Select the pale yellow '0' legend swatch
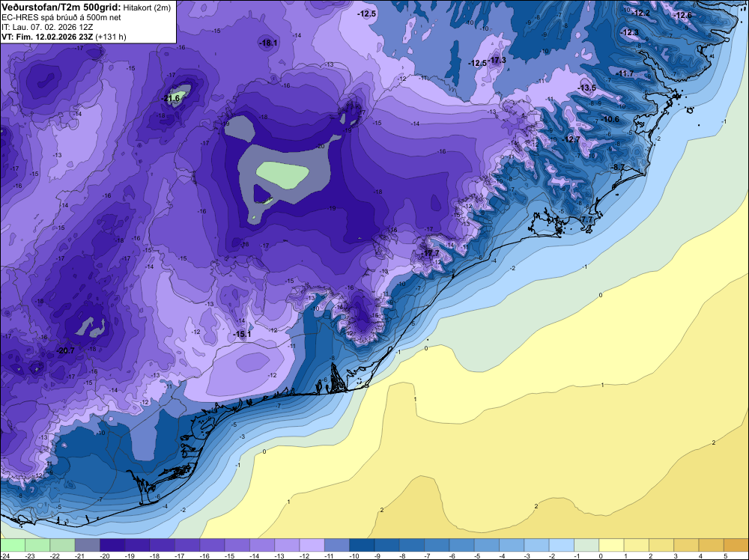 pyautogui.click(x=611, y=545)
